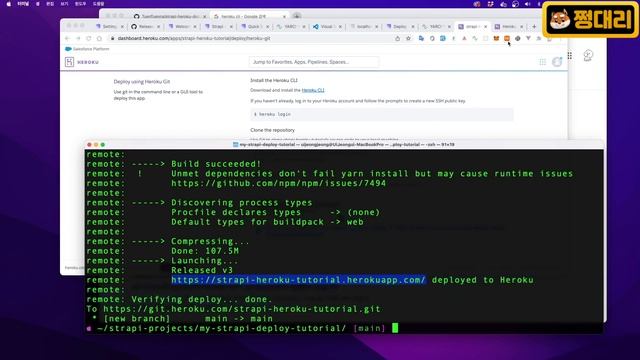Click the terminal prompt cursor after [main]
The width and height of the screenshot is (640, 360).
pyautogui.click(x=395, y=328)
